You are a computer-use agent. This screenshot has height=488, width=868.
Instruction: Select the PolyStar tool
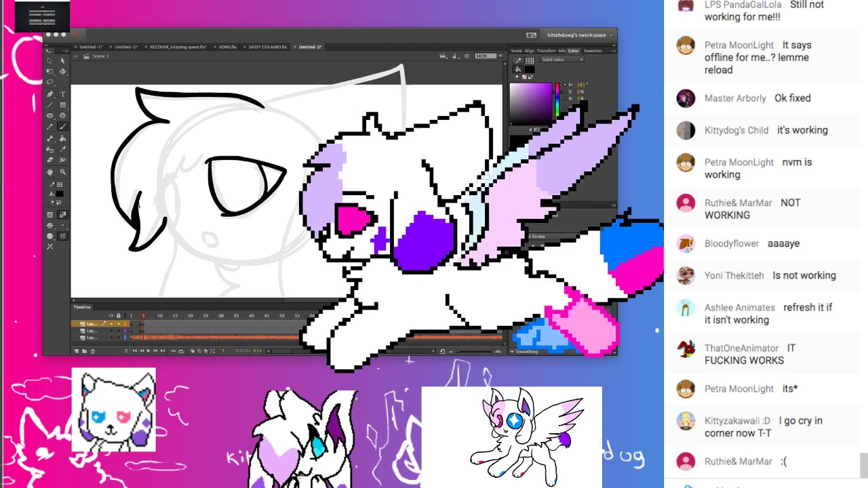(62, 115)
